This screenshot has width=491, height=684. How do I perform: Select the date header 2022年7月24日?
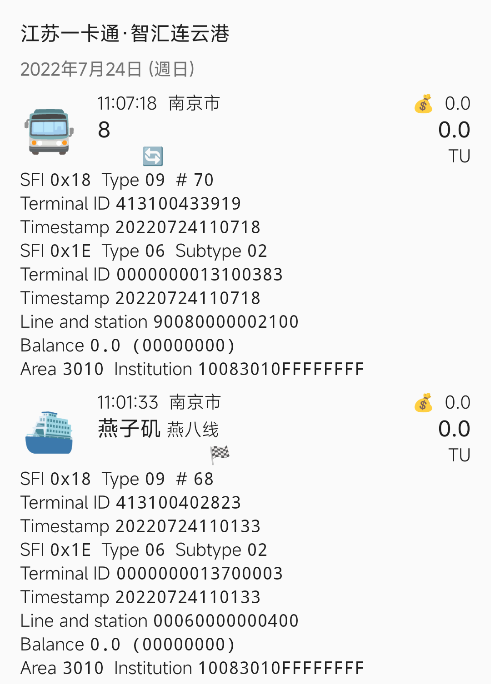tap(107, 69)
